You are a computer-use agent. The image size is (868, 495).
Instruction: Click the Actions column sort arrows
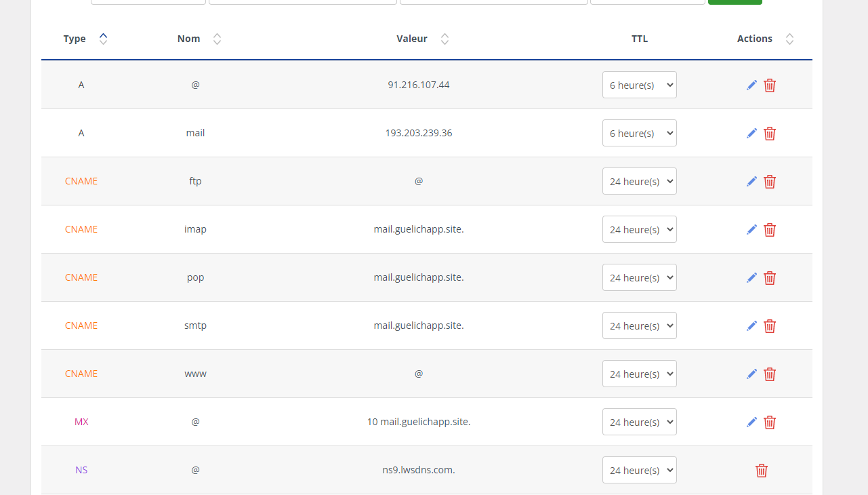789,39
